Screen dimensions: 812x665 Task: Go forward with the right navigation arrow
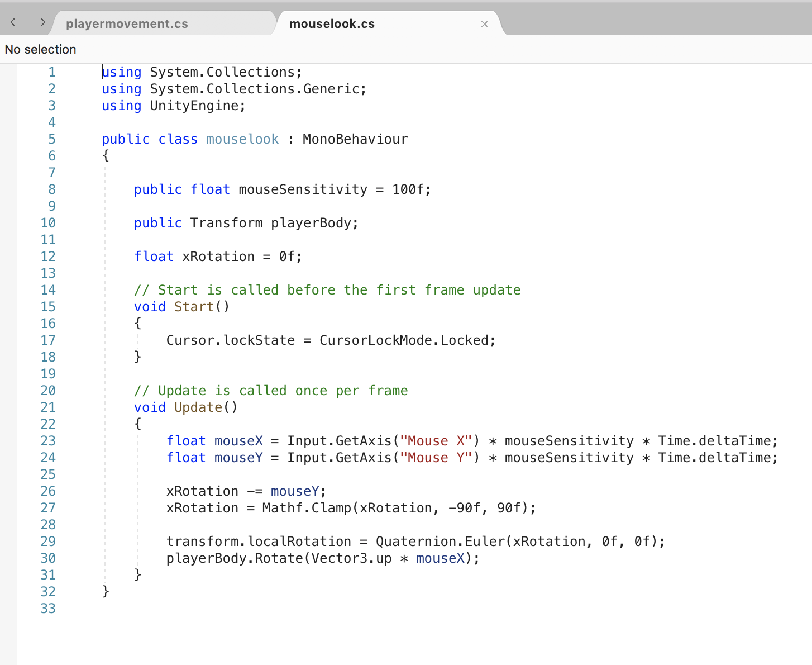pyautogui.click(x=42, y=22)
